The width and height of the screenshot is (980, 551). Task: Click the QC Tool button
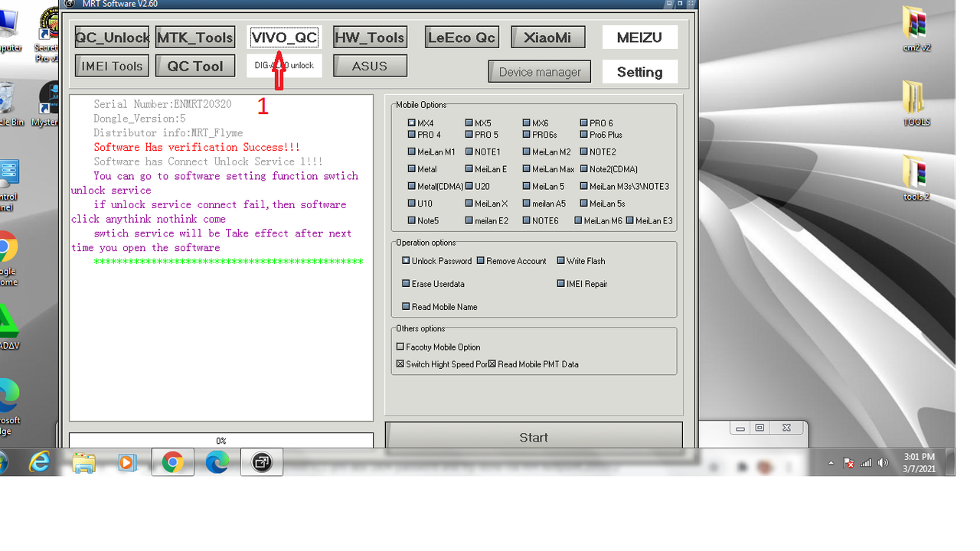pos(195,66)
